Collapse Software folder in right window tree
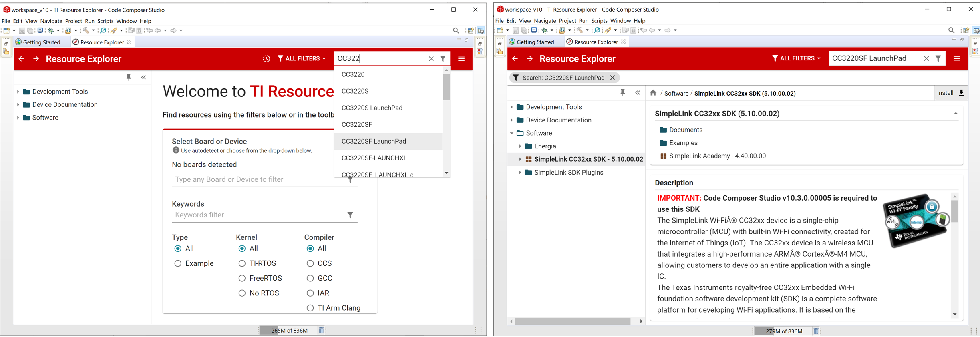Image resolution: width=980 pixels, height=337 pixels. [x=511, y=133]
